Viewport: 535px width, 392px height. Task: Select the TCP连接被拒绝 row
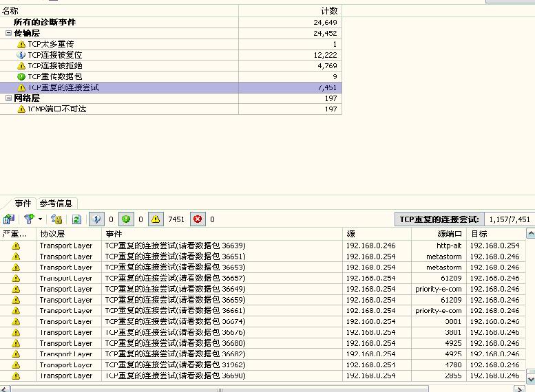point(171,65)
